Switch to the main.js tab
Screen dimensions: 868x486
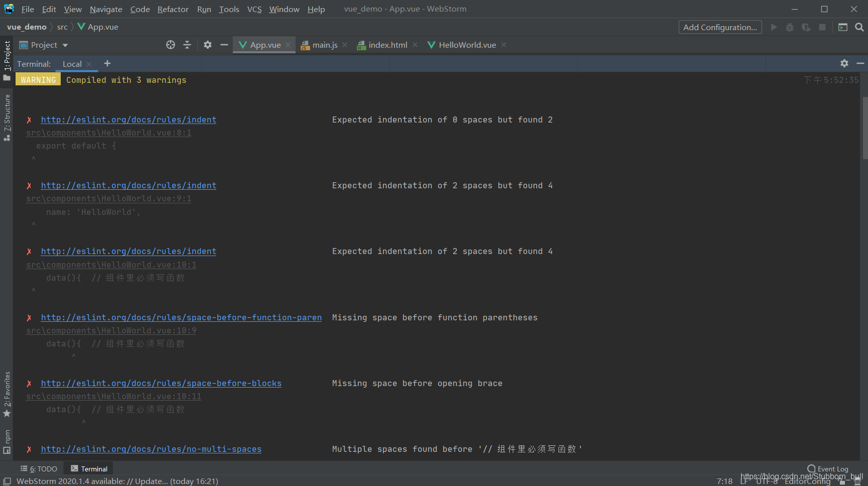click(x=325, y=45)
